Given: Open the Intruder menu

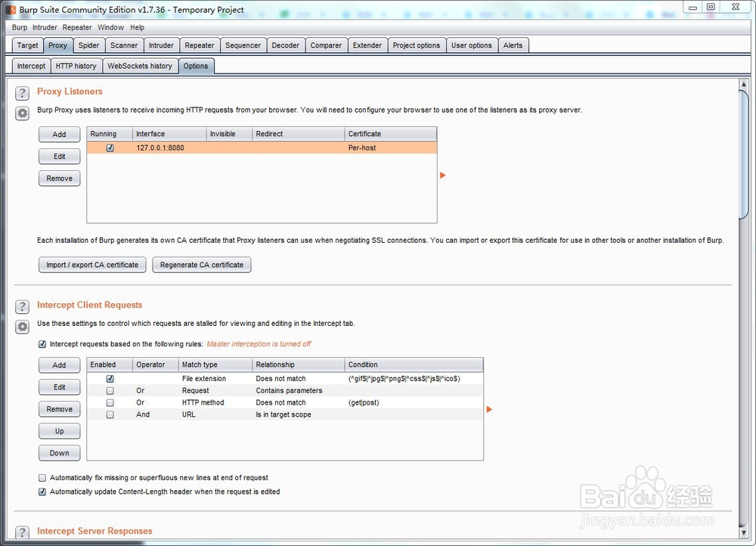Looking at the screenshot, I should coord(45,27).
